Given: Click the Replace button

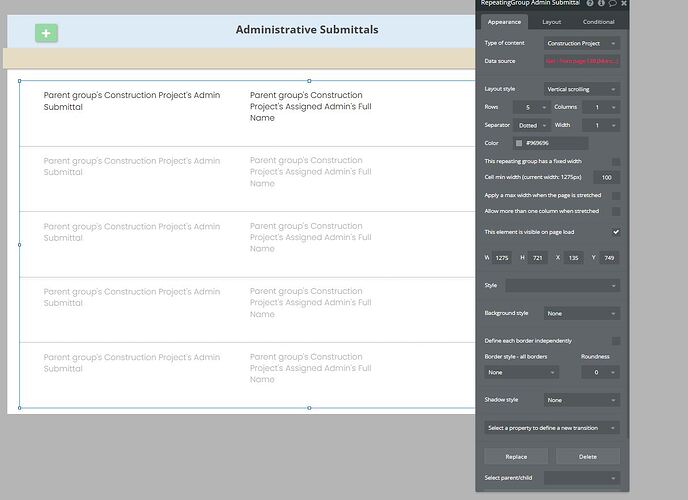Looking at the screenshot, I should [516, 457].
